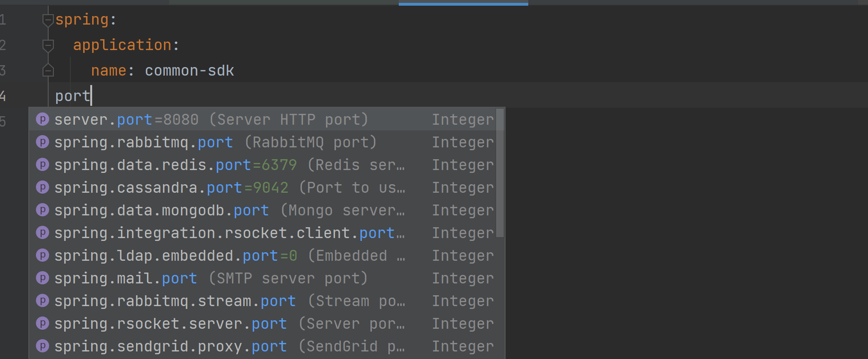Select spring.integration.rsocket.client.port completion entry
This screenshot has width=868, height=359.
pyautogui.click(x=224, y=233)
